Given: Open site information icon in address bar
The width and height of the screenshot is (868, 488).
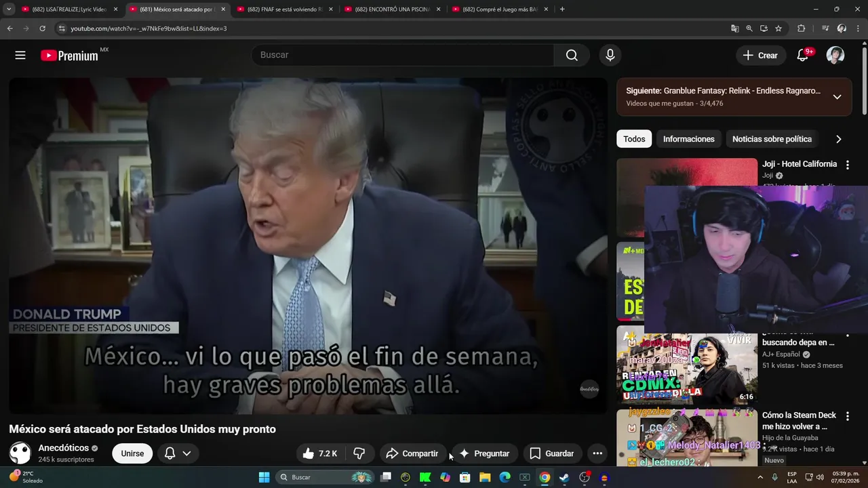Looking at the screenshot, I should pos(61,28).
